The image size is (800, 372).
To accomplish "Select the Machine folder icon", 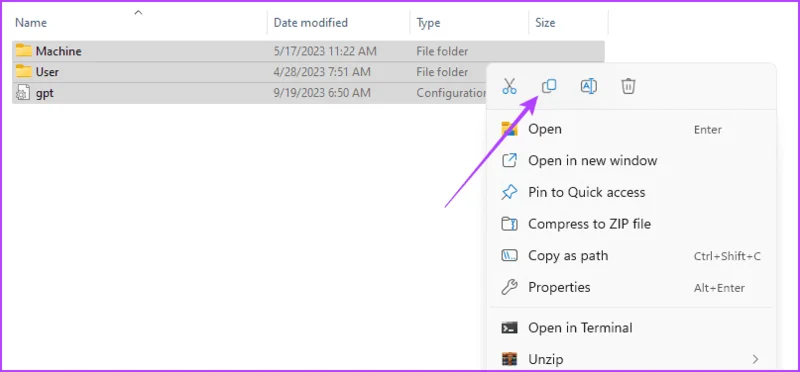I will 23,51.
